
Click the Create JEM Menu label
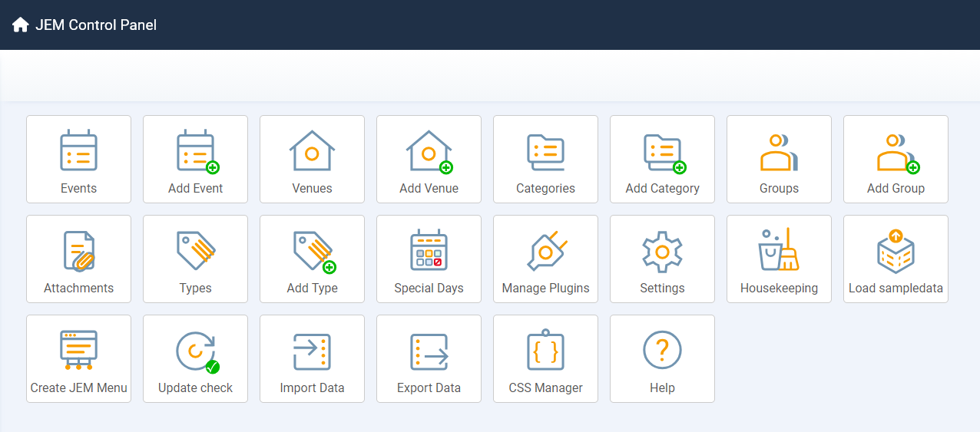[78, 387]
